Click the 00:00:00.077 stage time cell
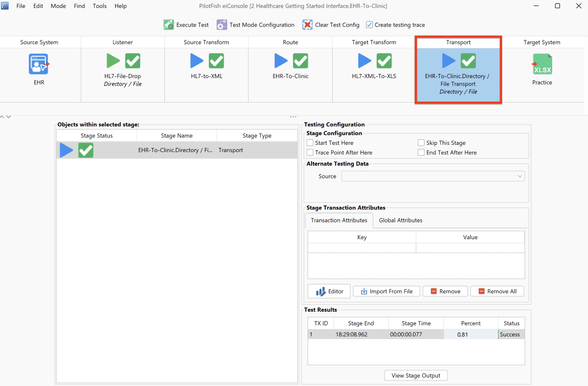This screenshot has height=386, width=588. pyautogui.click(x=416, y=335)
